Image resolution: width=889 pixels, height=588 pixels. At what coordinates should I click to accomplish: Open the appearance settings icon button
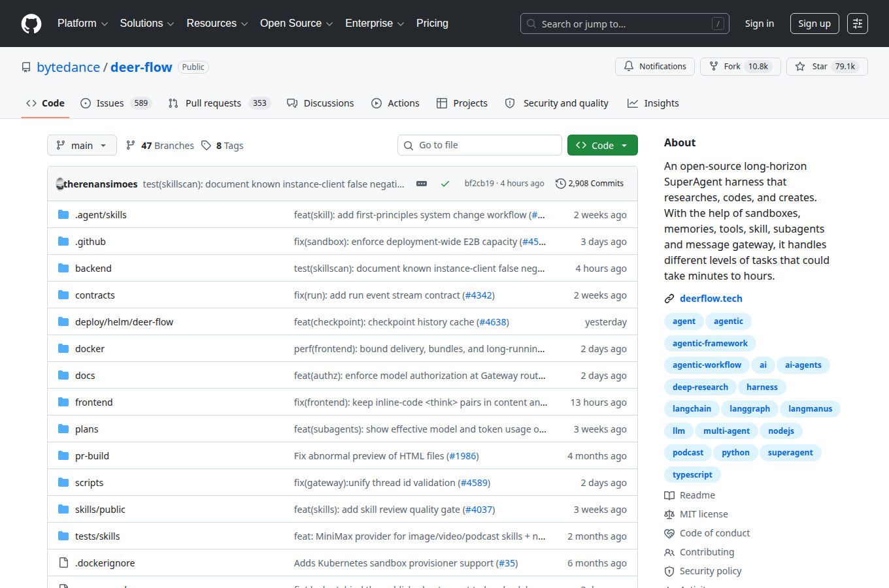pyautogui.click(x=858, y=24)
